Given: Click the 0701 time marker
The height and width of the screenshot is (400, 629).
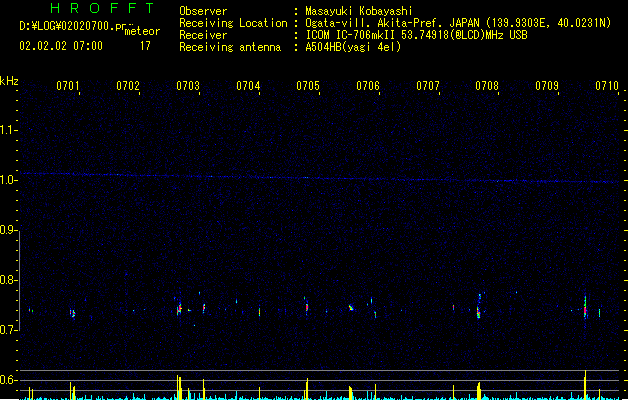Looking at the screenshot, I should (68, 86).
